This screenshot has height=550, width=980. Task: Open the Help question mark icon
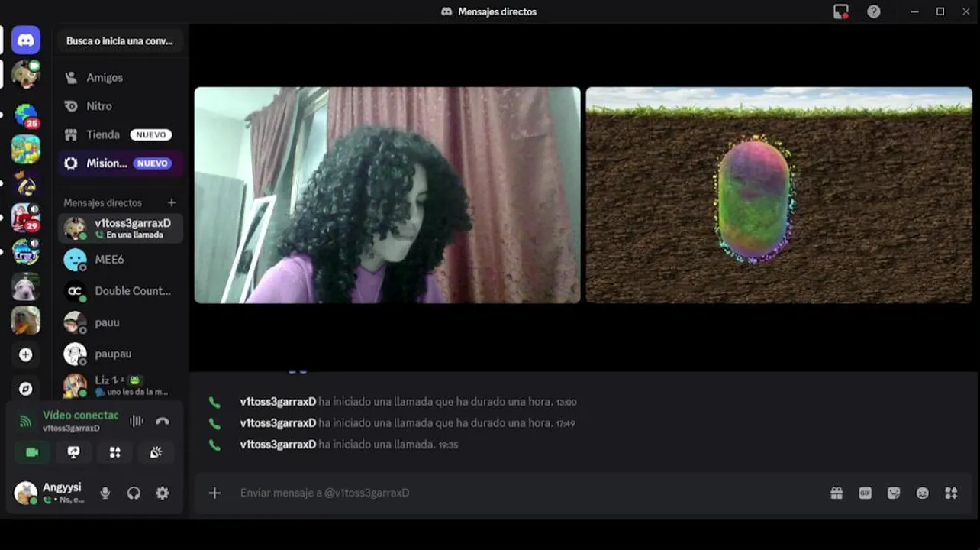874,11
